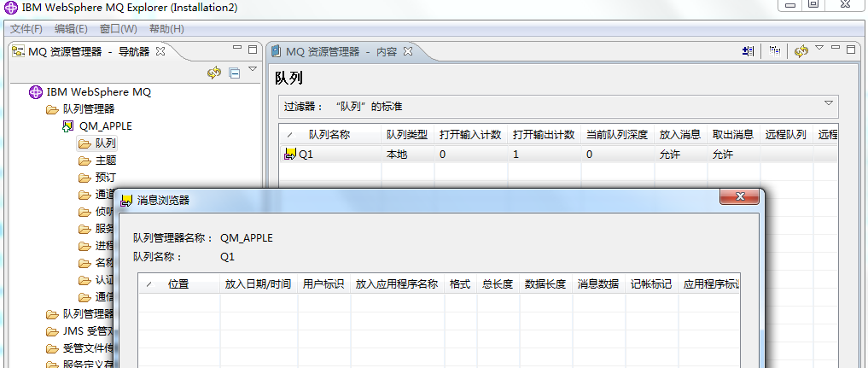
Task: Select the 预订 node in the navigator
Action: 105,178
